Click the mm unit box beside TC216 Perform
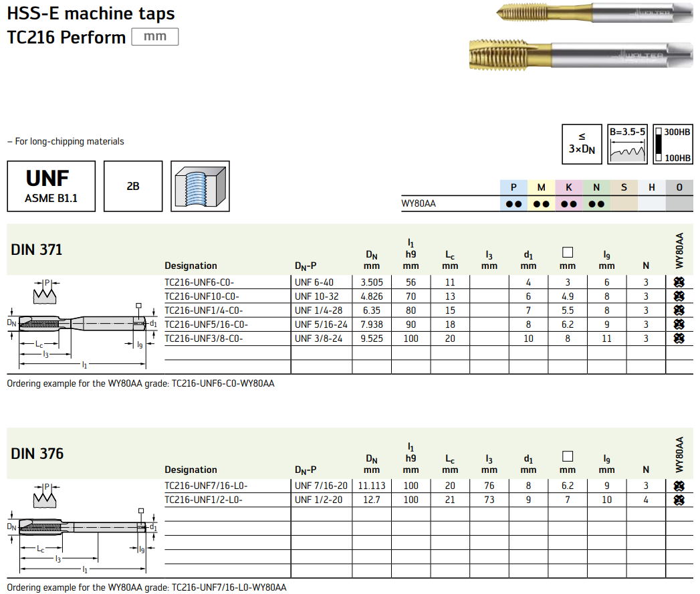 click(x=155, y=37)
